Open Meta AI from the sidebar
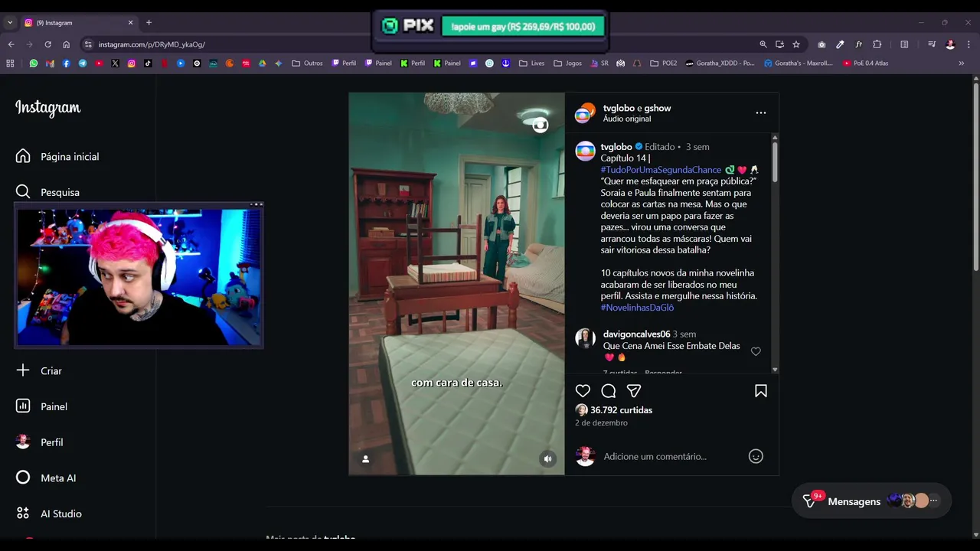 point(46,478)
